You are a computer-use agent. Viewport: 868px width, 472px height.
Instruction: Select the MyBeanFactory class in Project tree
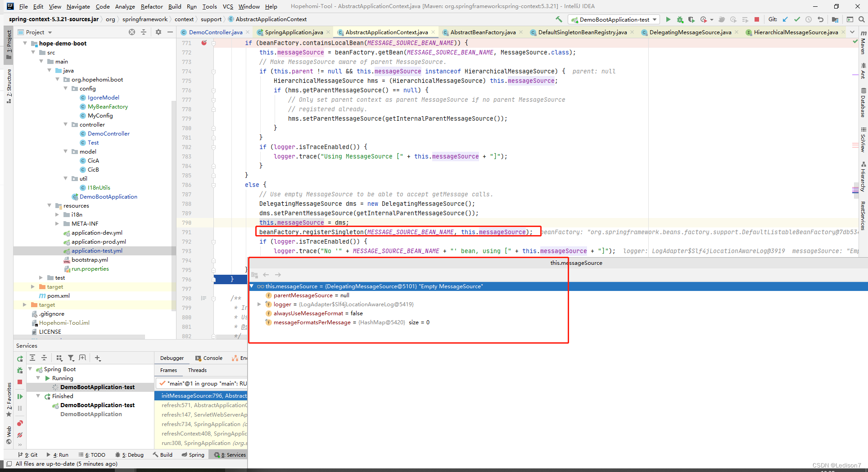point(108,106)
